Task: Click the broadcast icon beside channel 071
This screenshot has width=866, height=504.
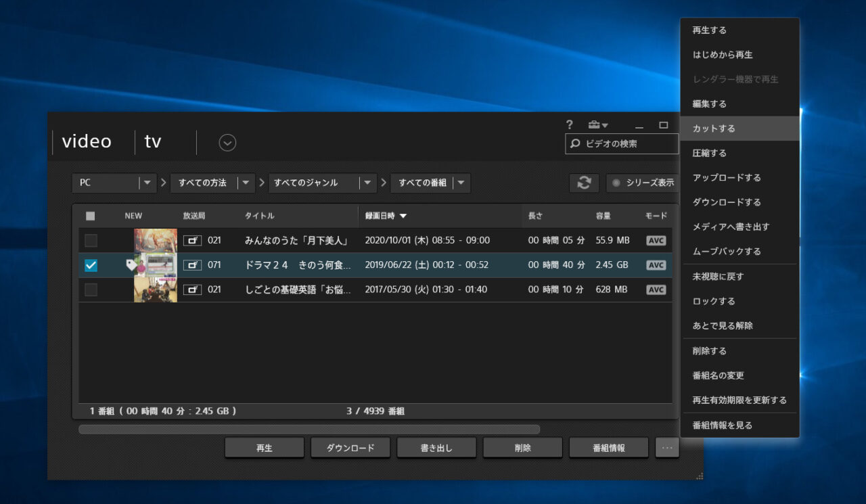Action: 192,265
